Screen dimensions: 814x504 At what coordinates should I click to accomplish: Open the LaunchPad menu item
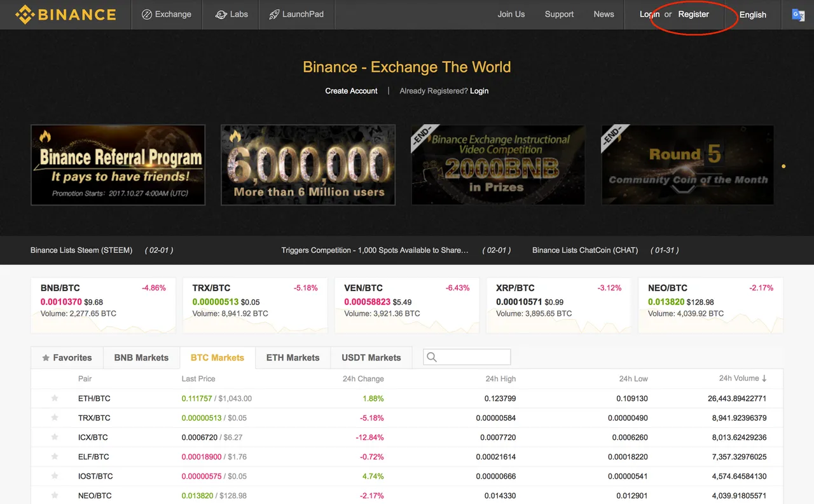[x=296, y=14]
